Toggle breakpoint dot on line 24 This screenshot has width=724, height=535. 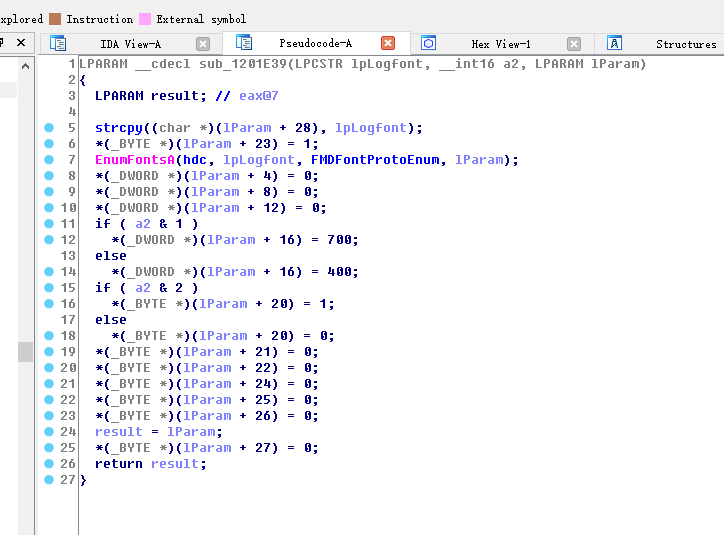49,432
